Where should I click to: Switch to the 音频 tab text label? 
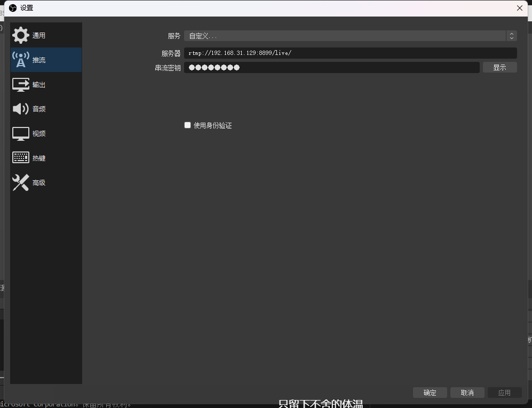39,109
